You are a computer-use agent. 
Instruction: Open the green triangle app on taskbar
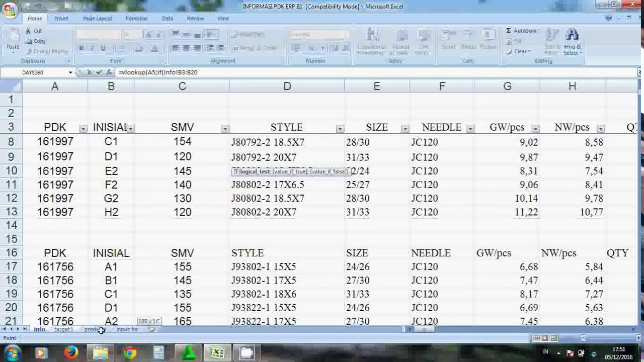[x=189, y=352]
